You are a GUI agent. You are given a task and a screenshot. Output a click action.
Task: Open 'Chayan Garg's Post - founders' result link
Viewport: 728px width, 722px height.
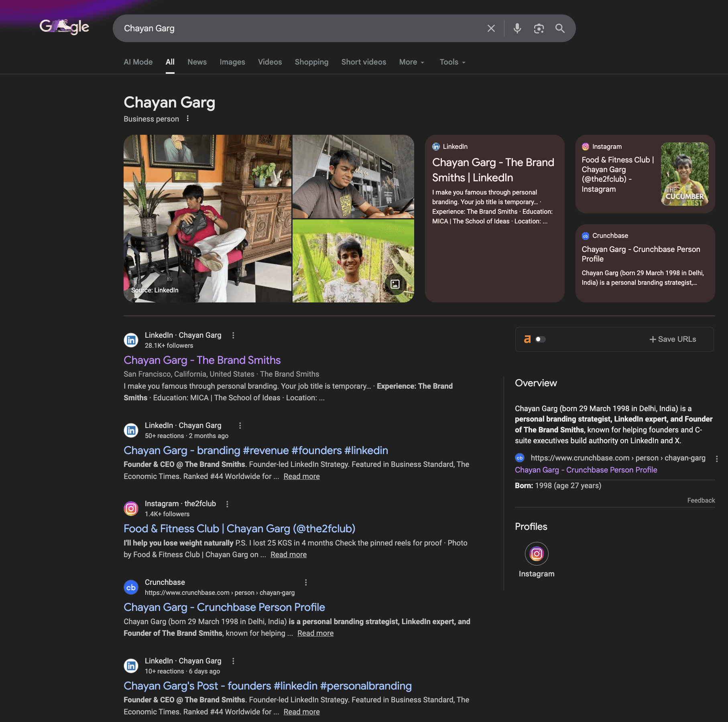(x=268, y=686)
